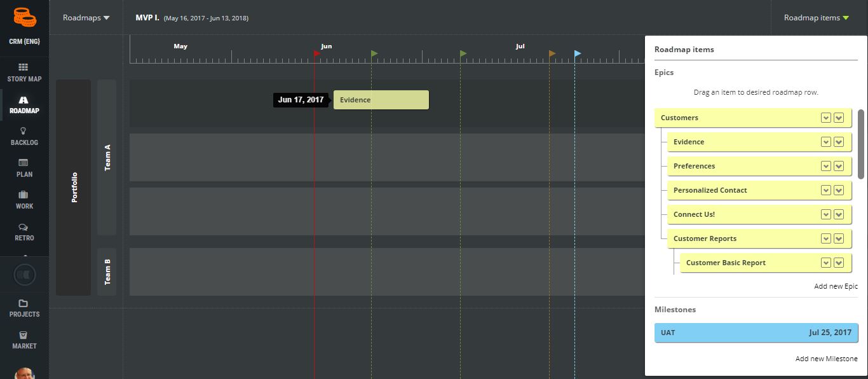
Task: Select the Roadmap sidebar icon
Action: (24, 100)
